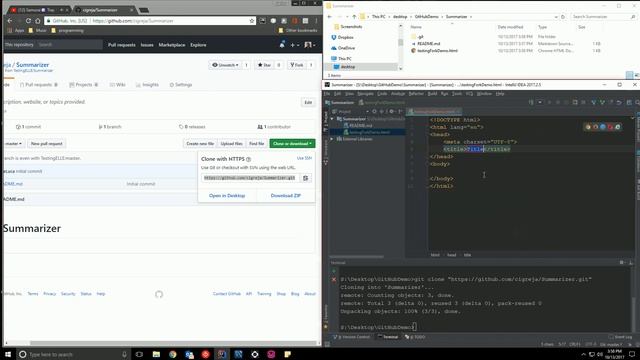
Task: Open the GitHub profile avatar dropdown
Action: 310,45
